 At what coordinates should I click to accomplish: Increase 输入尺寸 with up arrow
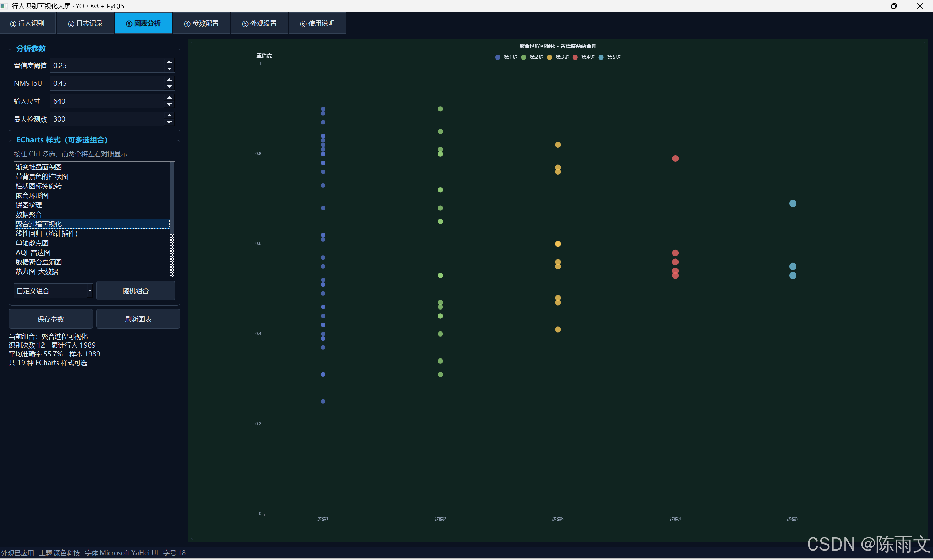(x=169, y=98)
